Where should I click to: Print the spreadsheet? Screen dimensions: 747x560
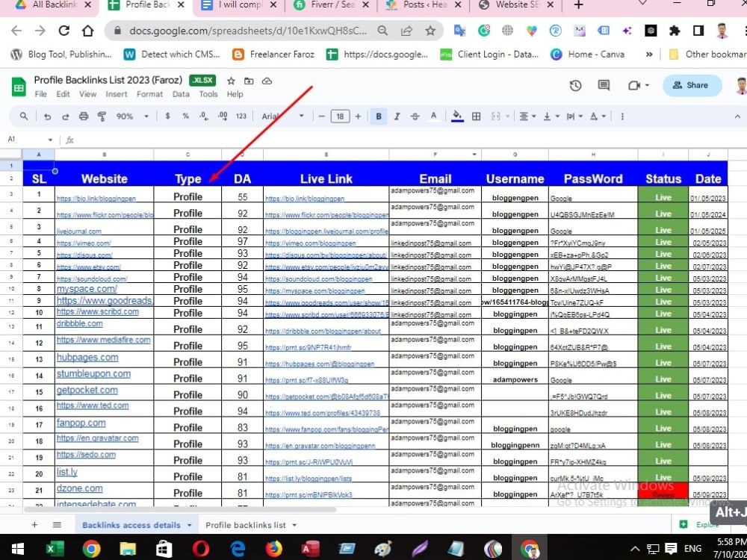click(x=84, y=116)
